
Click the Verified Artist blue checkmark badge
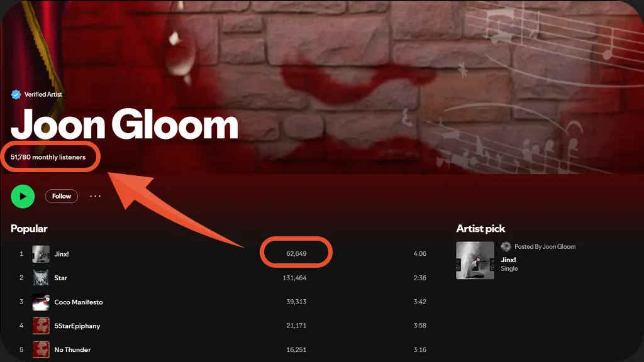(x=16, y=94)
